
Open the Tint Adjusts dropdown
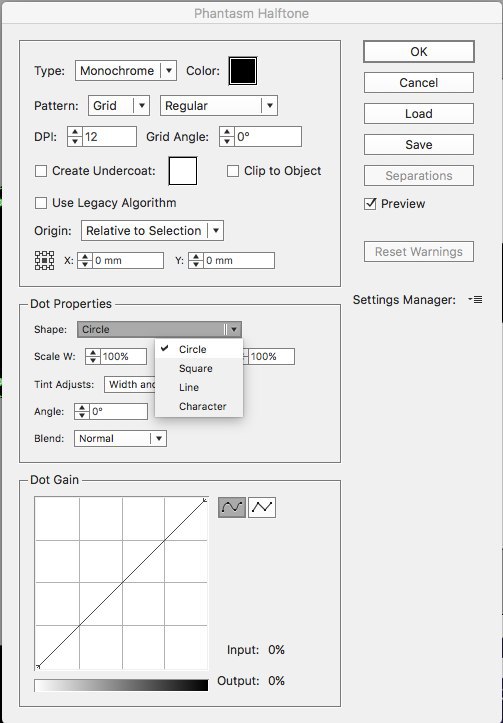(x=130, y=385)
